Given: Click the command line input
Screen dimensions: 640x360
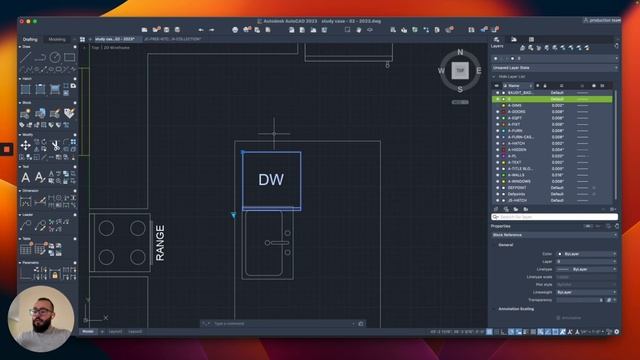Looking at the screenshot, I should 282,324.
